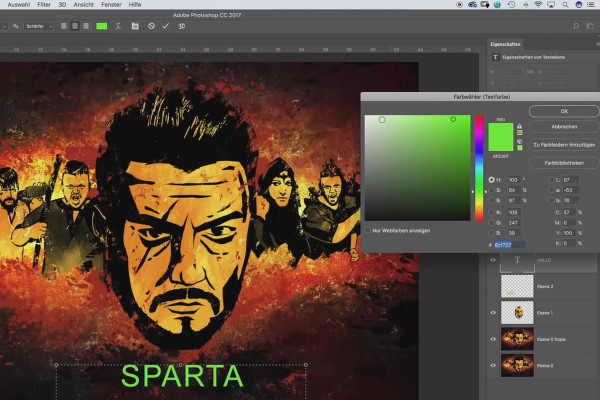Click the not-web-safe cube icon
This screenshot has height=400, width=600.
tap(519, 141)
